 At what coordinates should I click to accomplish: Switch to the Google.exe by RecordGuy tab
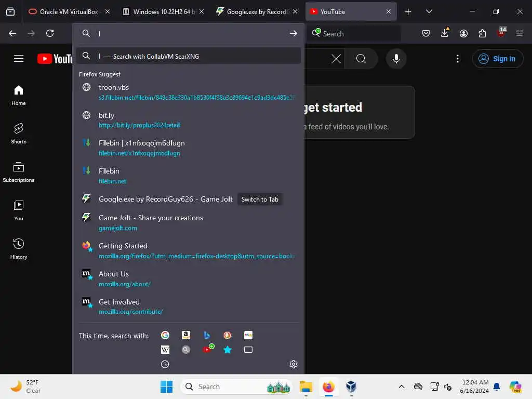257,12
